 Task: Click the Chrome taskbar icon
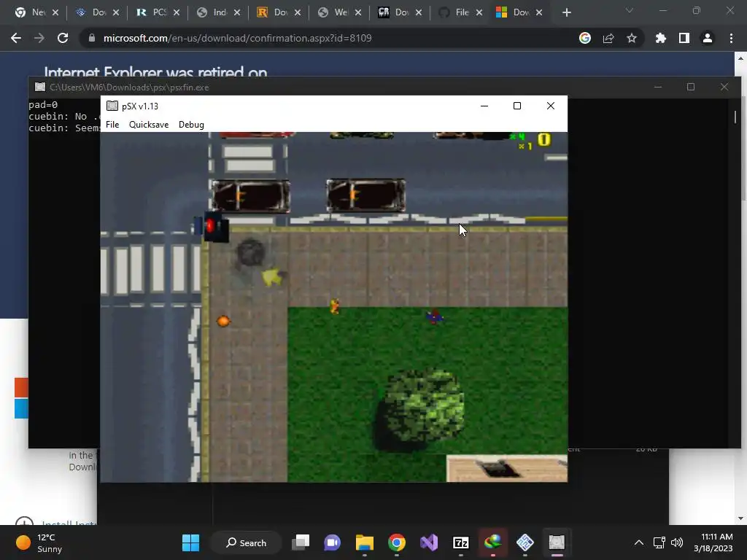(396, 542)
